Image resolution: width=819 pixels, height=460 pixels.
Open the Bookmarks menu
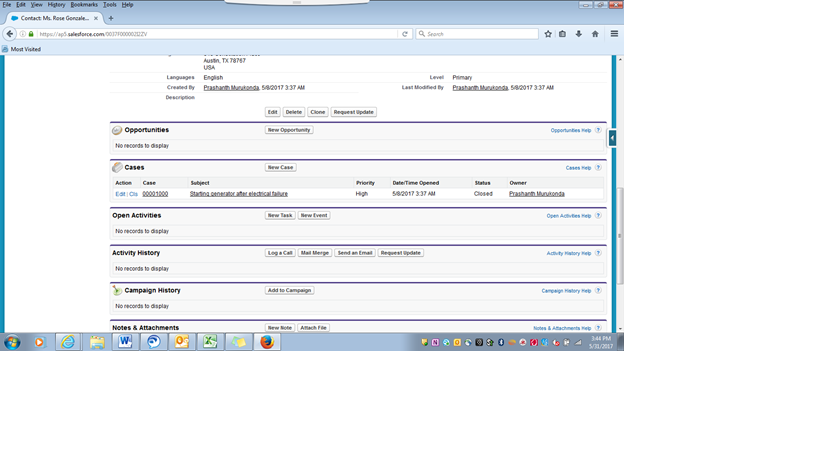pyautogui.click(x=84, y=5)
